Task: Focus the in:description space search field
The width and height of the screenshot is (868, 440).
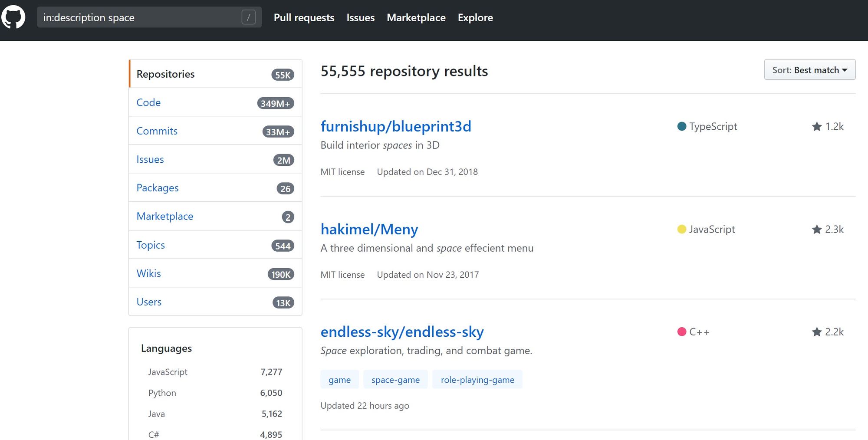Action: [x=149, y=17]
